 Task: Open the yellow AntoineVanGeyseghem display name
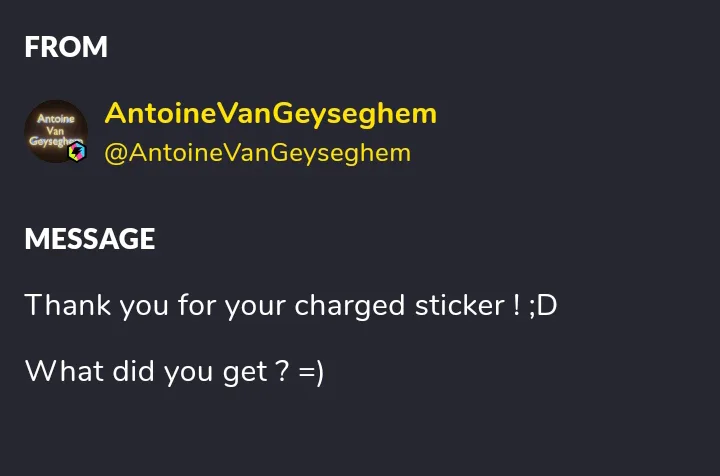click(270, 113)
